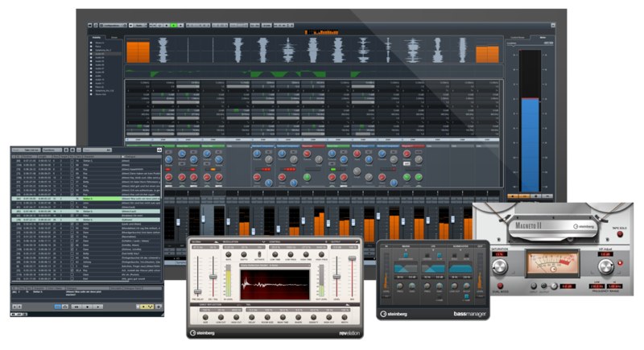Click the LFE gain knob in Bassmanager
This screenshot has width=644, height=350.
tap(439, 286)
